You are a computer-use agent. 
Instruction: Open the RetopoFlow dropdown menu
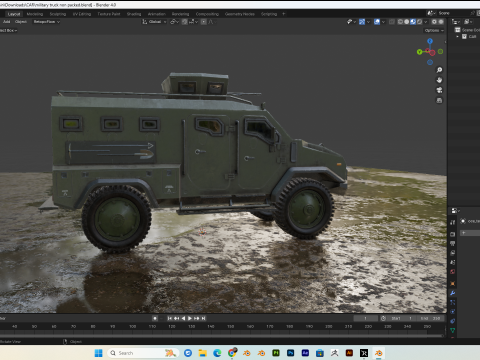tap(46, 22)
